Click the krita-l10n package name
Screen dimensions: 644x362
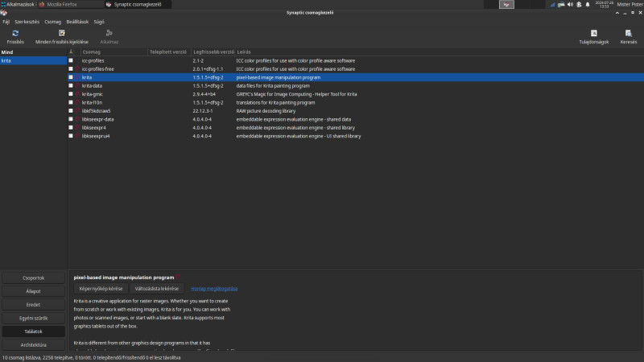pyautogui.click(x=92, y=103)
